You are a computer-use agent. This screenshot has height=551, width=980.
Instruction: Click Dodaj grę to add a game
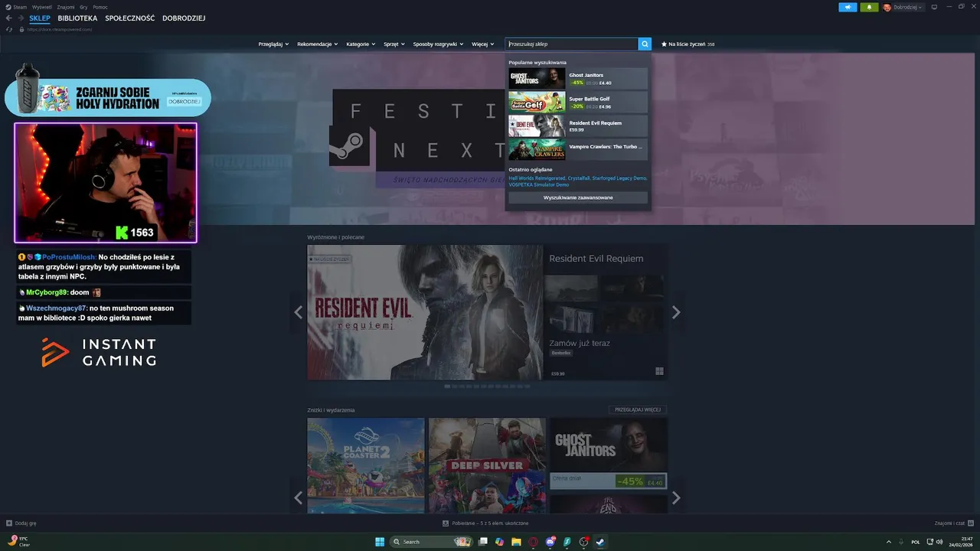coord(21,523)
